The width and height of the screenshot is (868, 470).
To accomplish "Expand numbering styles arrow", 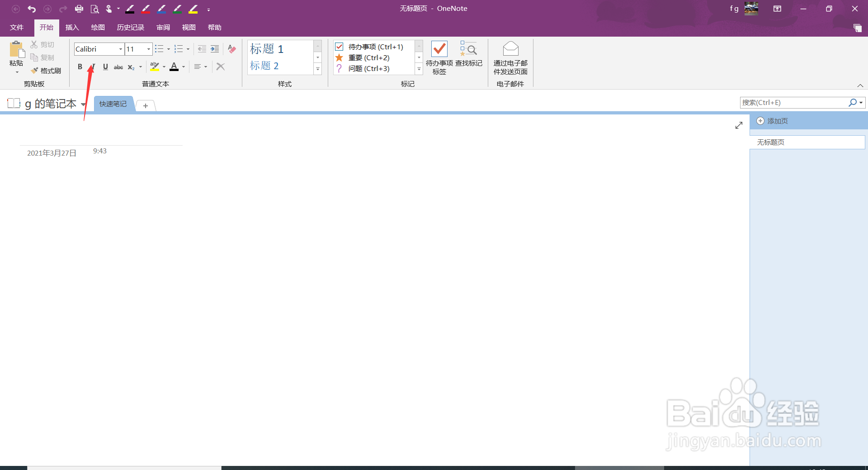I will (188, 49).
